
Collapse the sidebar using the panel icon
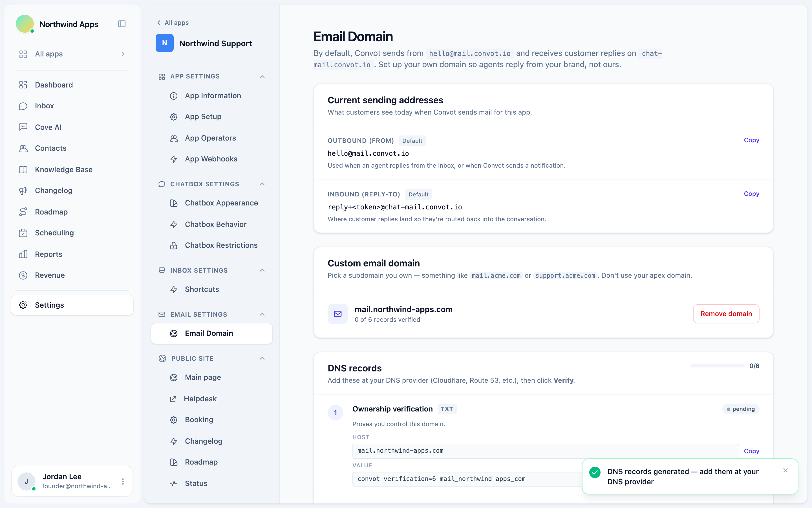[122, 24]
